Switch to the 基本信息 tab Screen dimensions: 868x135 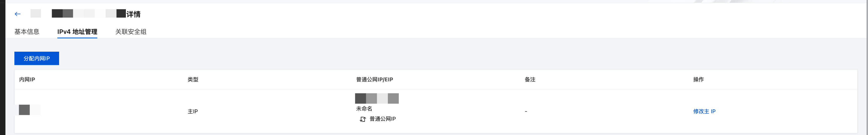point(27,32)
